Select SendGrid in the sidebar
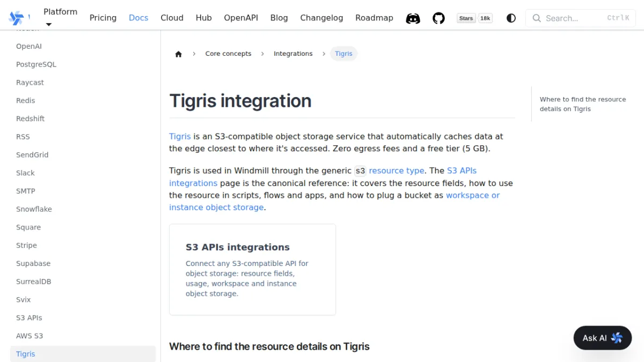This screenshot has height=362, width=644. [32, 154]
